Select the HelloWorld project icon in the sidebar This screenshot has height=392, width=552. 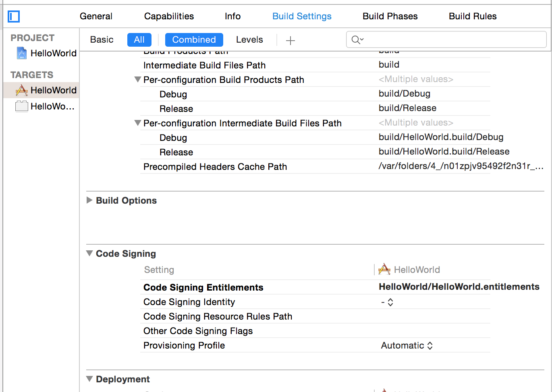(21, 53)
